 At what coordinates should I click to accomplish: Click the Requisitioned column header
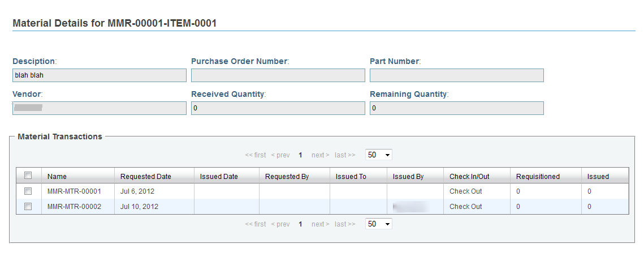538,177
